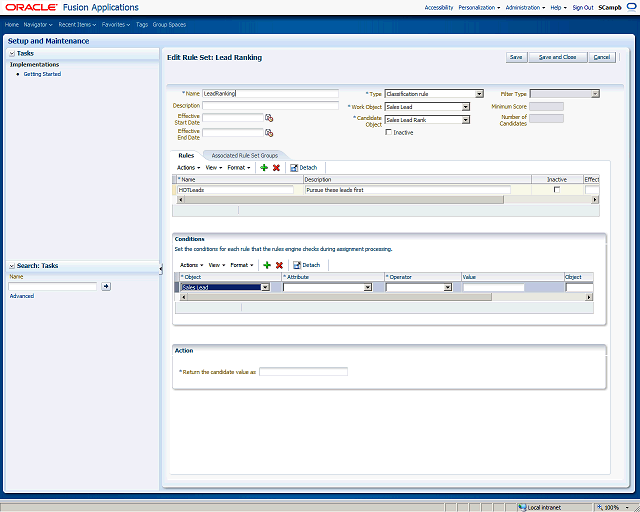The image size is (640, 512).
Task: Go to Home link
Action: [11, 24]
